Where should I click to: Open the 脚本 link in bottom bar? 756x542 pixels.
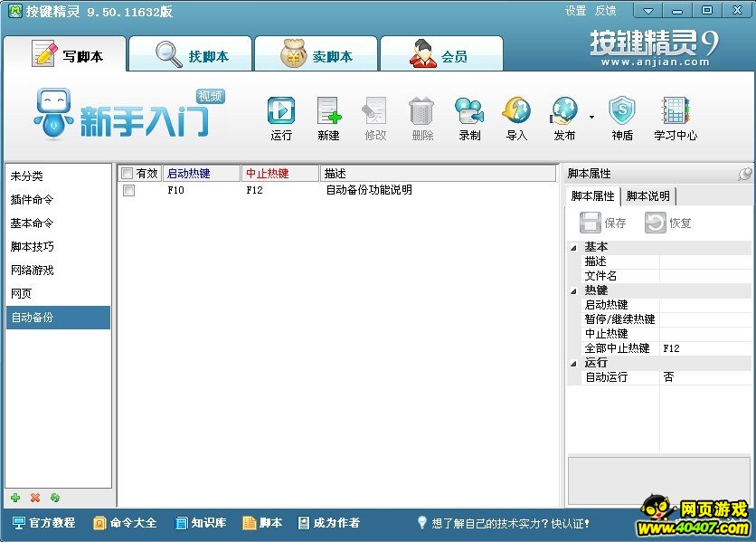pos(263,523)
